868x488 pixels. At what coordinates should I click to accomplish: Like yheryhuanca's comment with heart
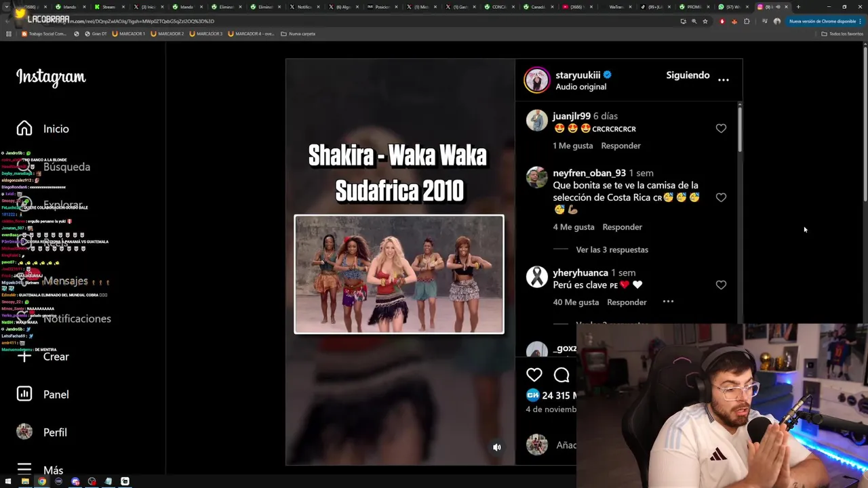[x=721, y=285]
